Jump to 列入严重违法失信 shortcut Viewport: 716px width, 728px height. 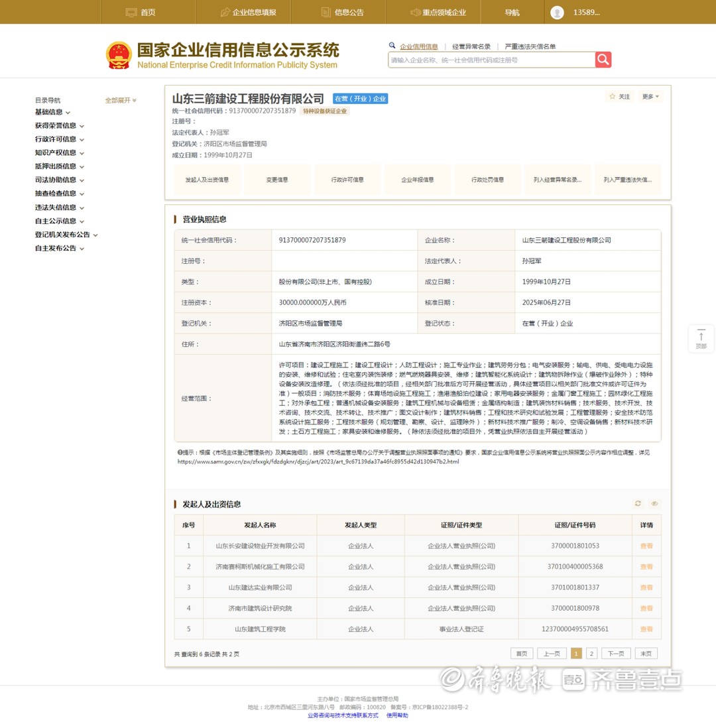(x=628, y=180)
